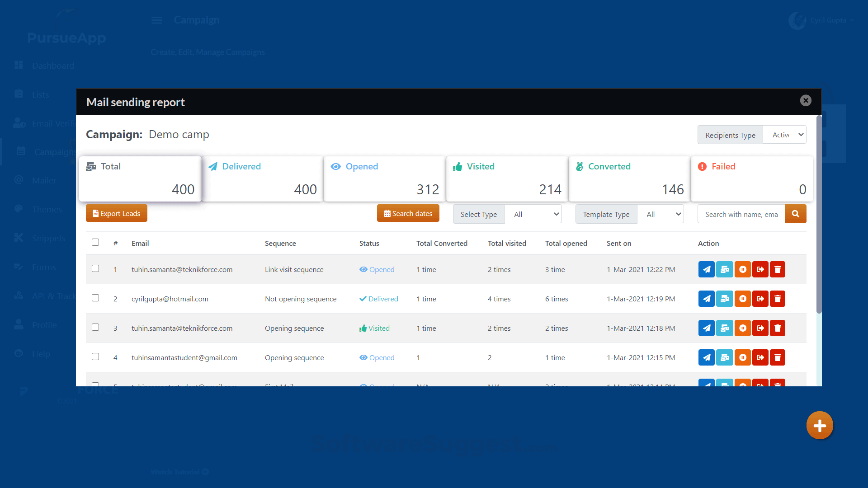
Task: Pause cyrilgupta@hotmail.com sequence with the orange icon
Action: (x=742, y=299)
